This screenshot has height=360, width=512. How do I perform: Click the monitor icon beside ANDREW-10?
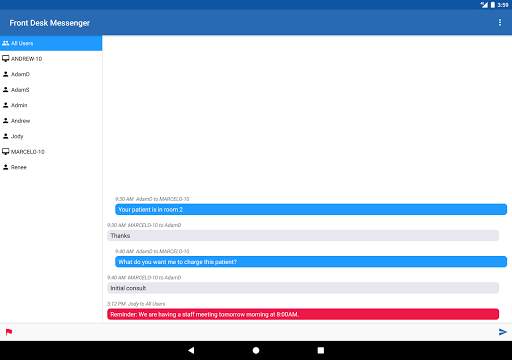pyautogui.click(x=6, y=59)
